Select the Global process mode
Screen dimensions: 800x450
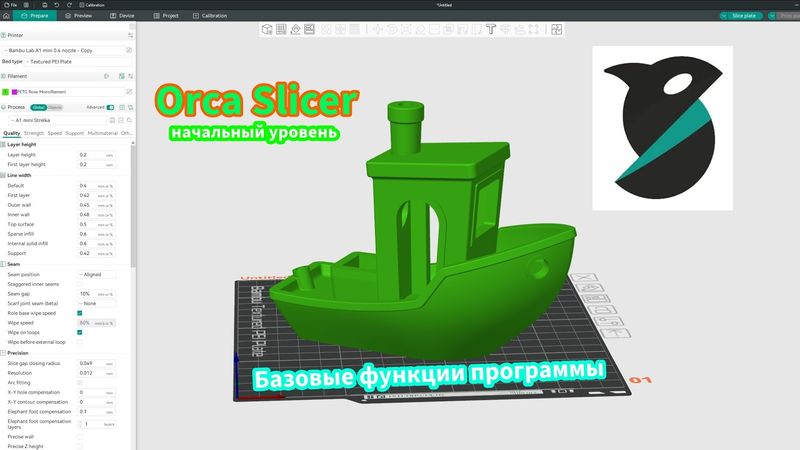pos(38,108)
